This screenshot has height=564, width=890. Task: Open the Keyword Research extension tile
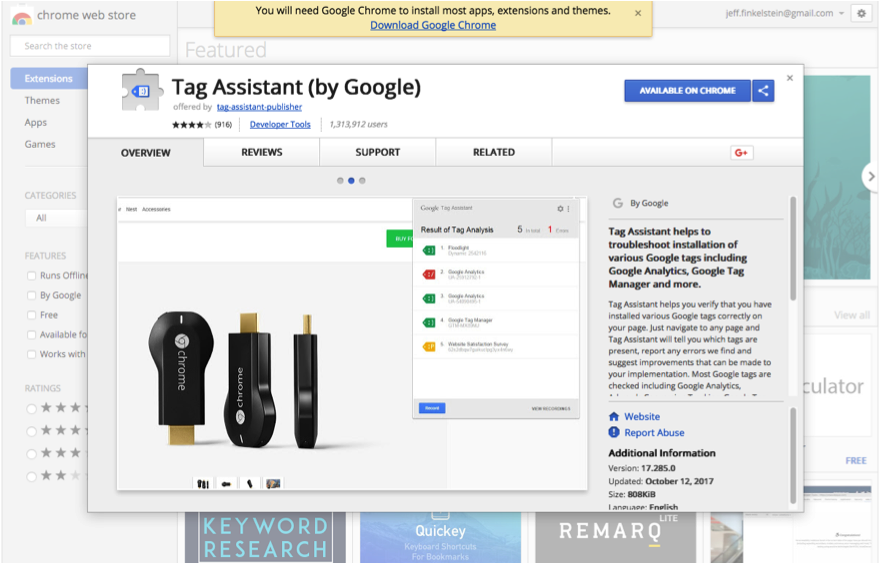pyautogui.click(x=265, y=537)
